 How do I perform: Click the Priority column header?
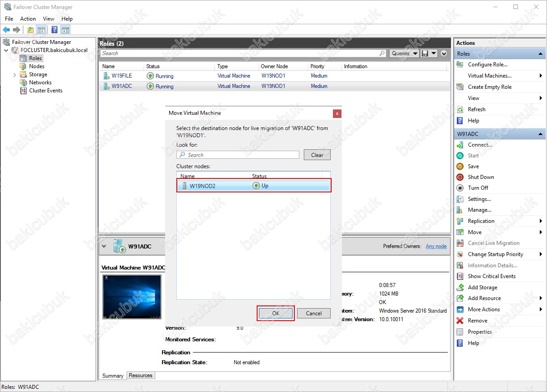(x=325, y=66)
